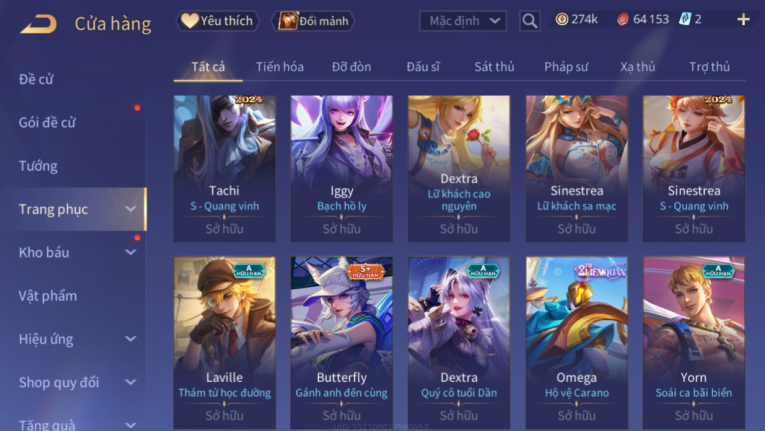Open Yêu thích favorites heart button

[x=217, y=21]
